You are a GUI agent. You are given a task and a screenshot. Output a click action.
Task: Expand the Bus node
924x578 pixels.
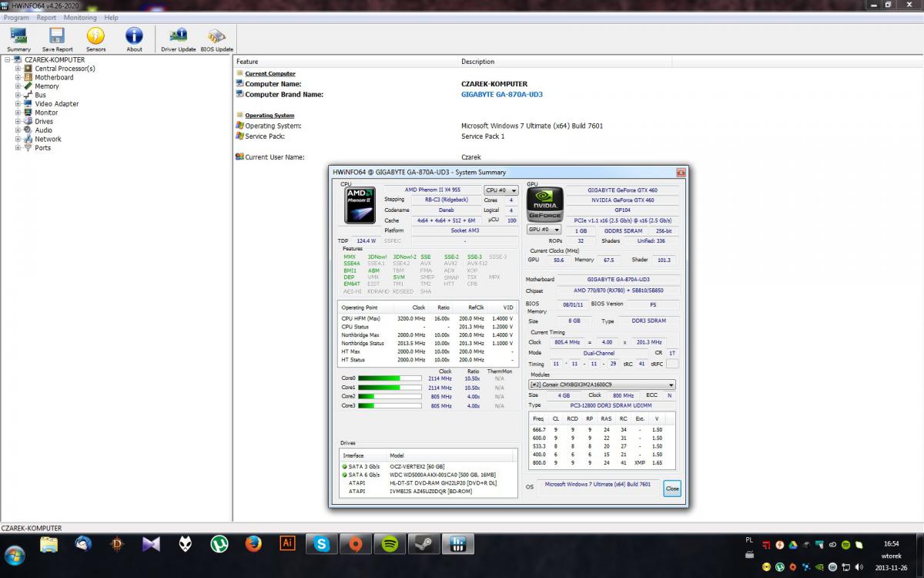(x=18, y=95)
